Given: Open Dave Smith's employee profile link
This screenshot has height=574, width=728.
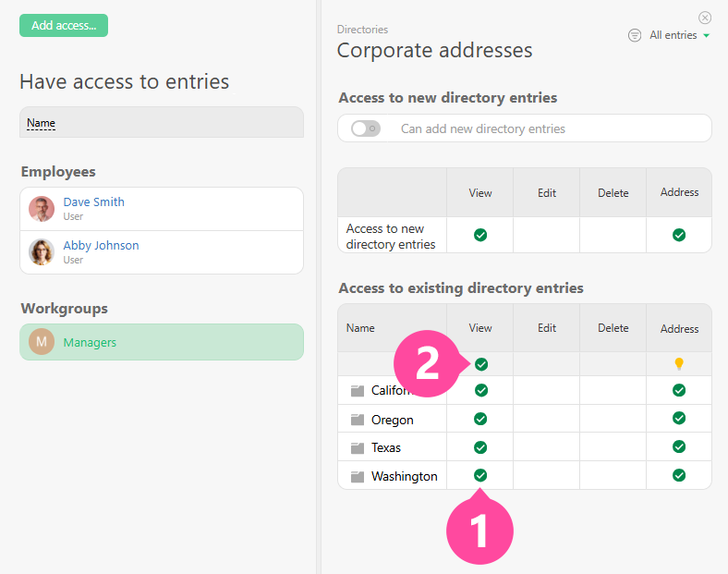Looking at the screenshot, I should tap(93, 202).
